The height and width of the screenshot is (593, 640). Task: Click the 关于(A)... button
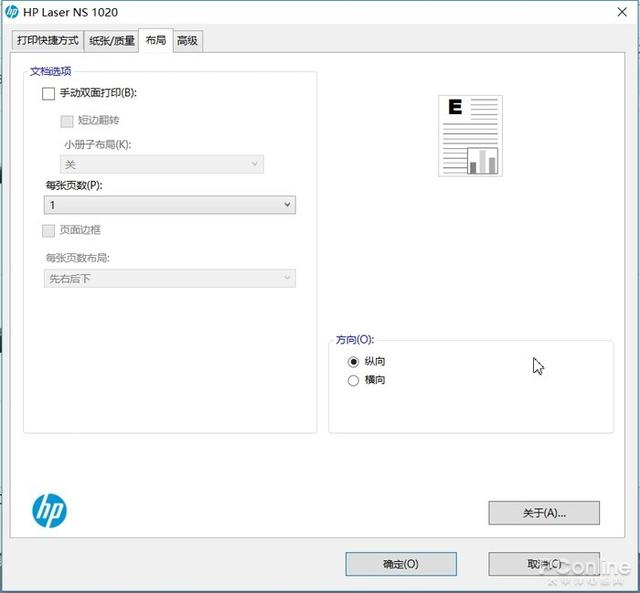point(544,513)
